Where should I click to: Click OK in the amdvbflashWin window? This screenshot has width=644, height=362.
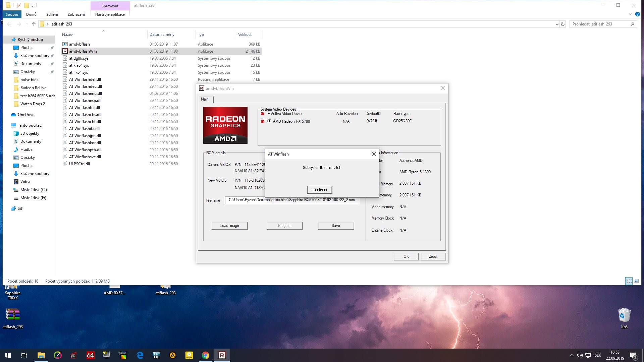[x=406, y=256]
